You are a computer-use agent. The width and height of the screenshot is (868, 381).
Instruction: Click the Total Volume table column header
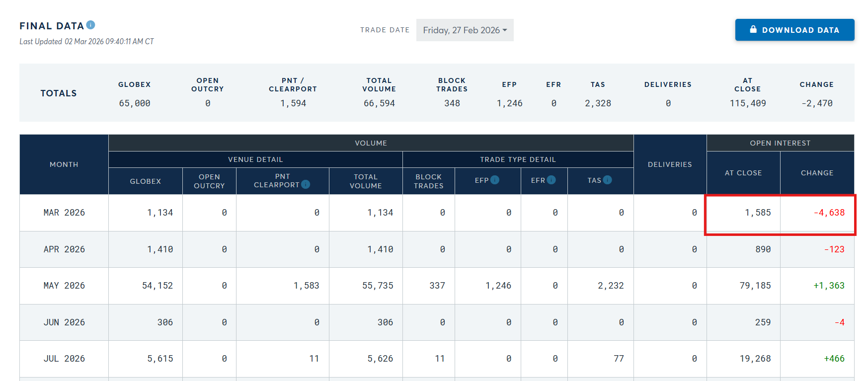366,181
